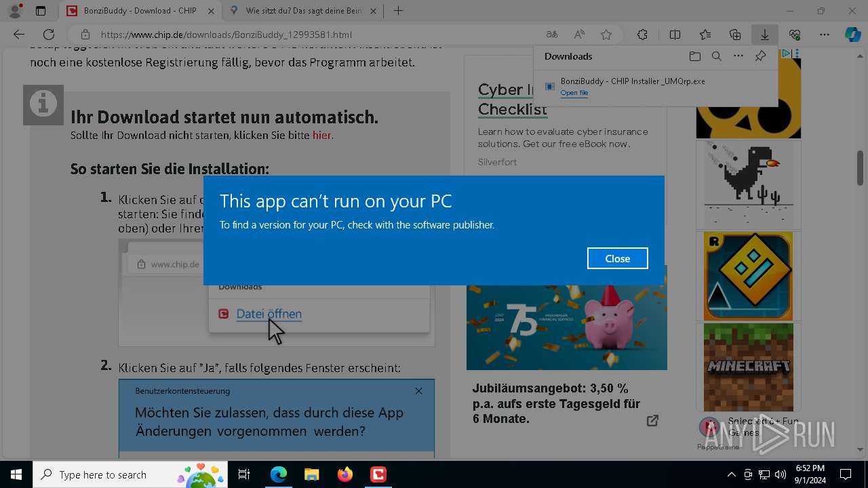The height and width of the screenshot is (488, 868).
Task: Open the notification center
Action: 846,474
